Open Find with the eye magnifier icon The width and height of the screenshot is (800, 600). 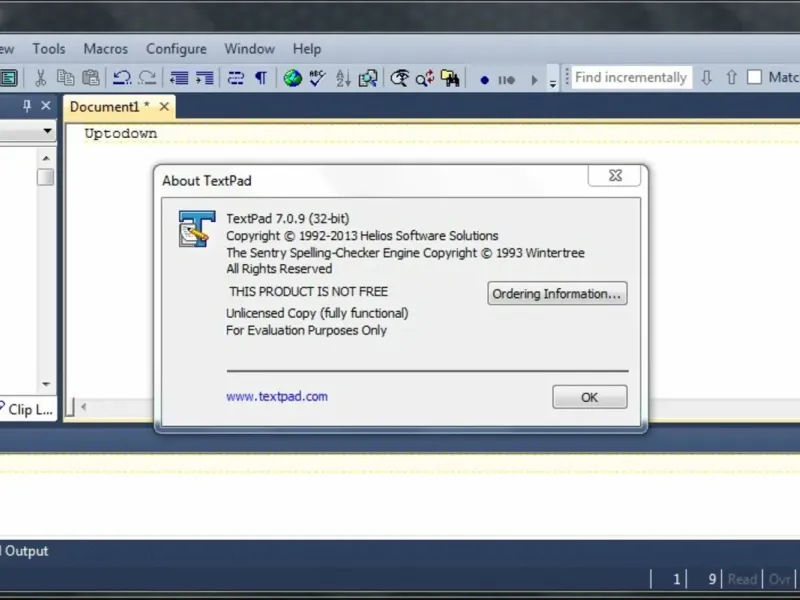point(400,78)
